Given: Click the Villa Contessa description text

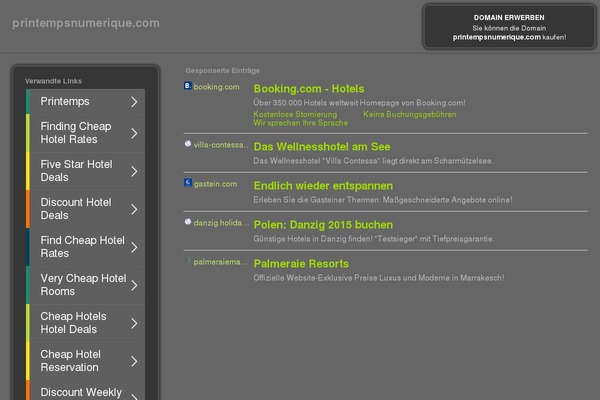Looking at the screenshot, I should click(373, 161).
